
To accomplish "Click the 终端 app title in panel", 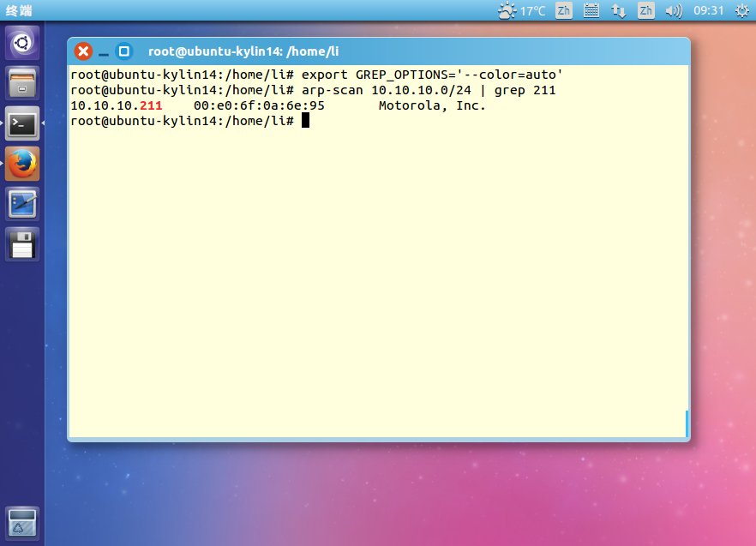I will 19,10.
